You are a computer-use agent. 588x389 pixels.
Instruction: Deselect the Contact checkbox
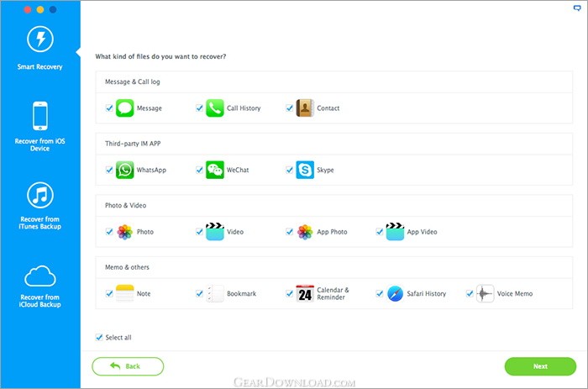(290, 108)
